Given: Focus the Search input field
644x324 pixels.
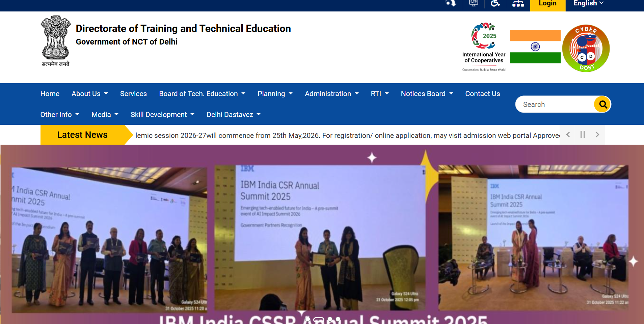Looking at the screenshot, I should point(555,105).
